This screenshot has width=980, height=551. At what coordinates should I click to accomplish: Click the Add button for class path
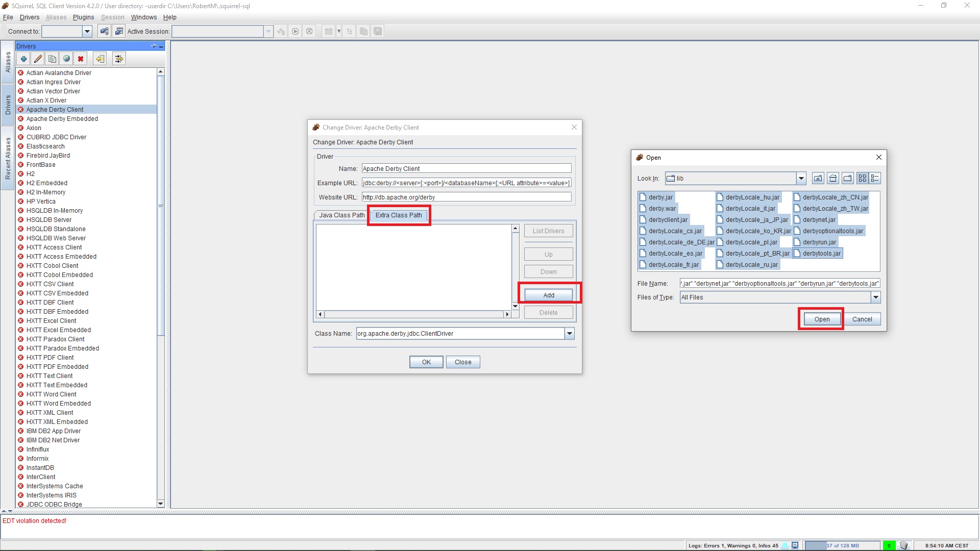click(x=549, y=295)
